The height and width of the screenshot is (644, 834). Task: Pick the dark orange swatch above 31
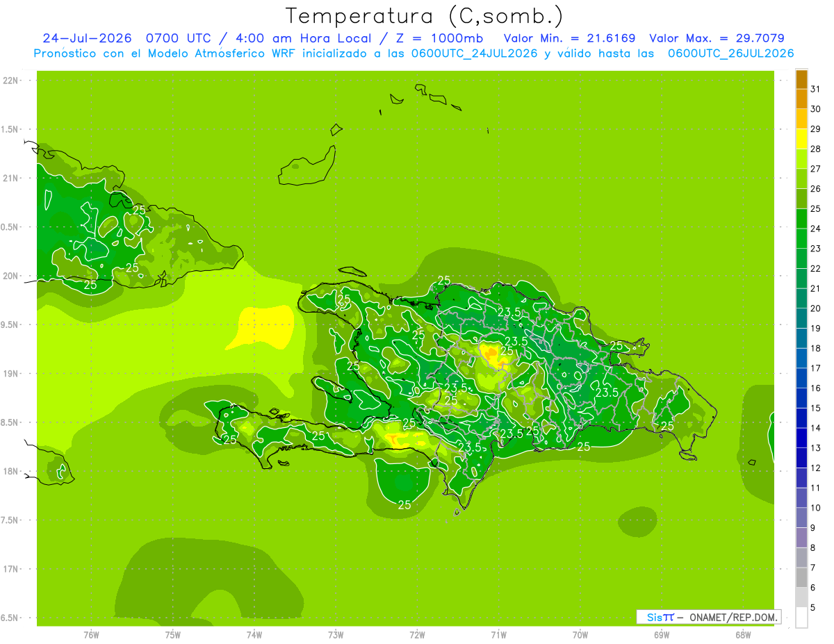[801, 79]
